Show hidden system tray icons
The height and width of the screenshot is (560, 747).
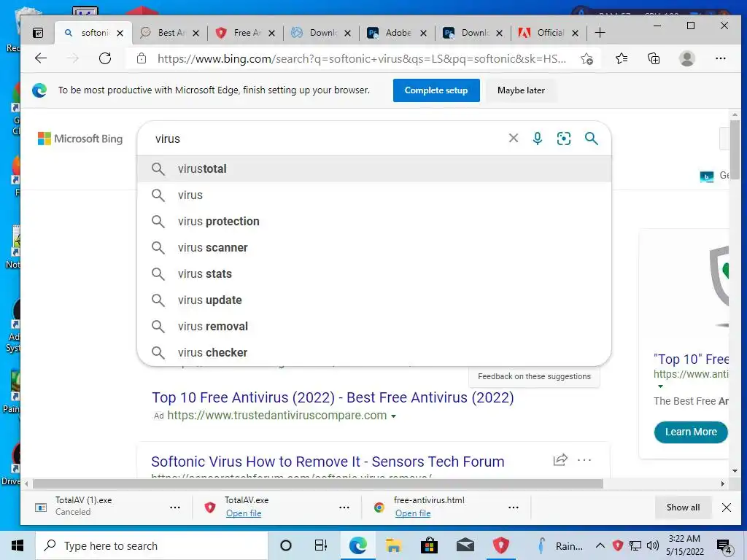coord(600,545)
